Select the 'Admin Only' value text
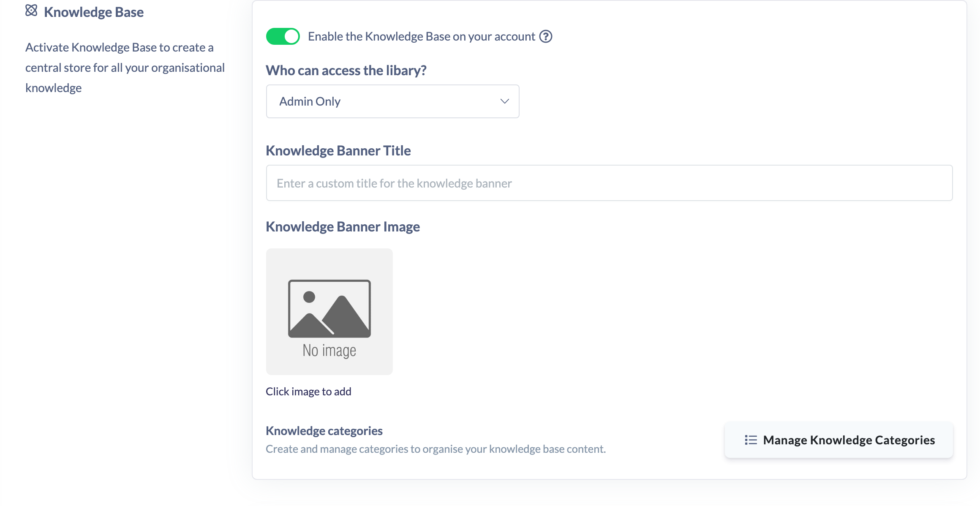Image resolution: width=980 pixels, height=506 pixels. (310, 102)
